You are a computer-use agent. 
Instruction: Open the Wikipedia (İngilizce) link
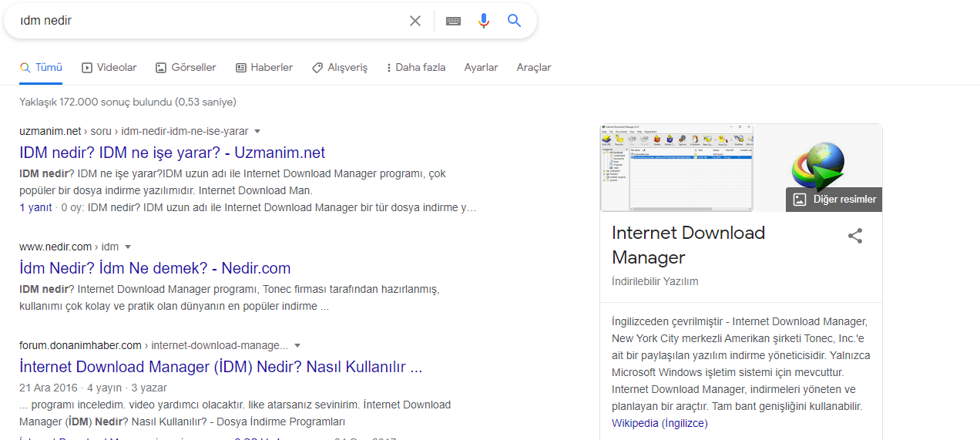(659, 423)
